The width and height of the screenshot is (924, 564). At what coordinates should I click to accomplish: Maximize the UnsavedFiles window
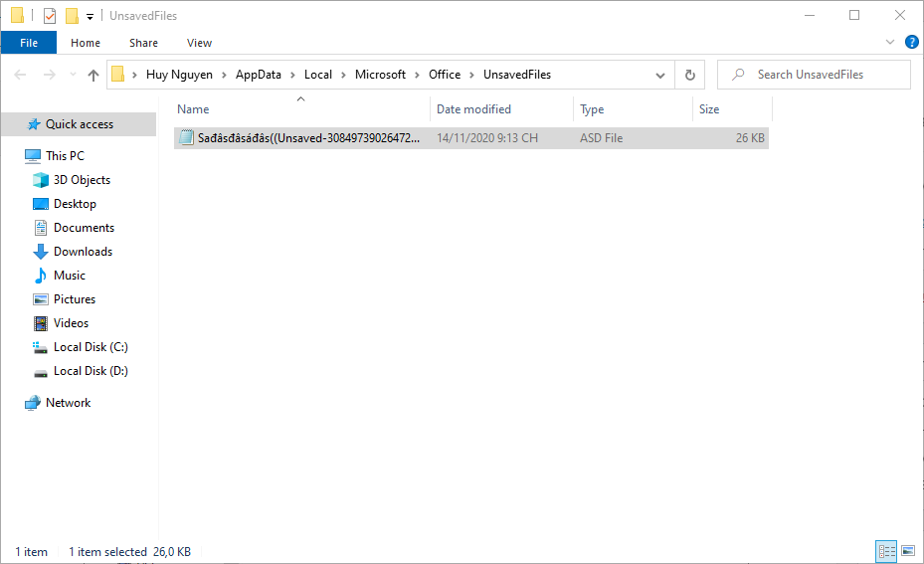coord(854,15)
